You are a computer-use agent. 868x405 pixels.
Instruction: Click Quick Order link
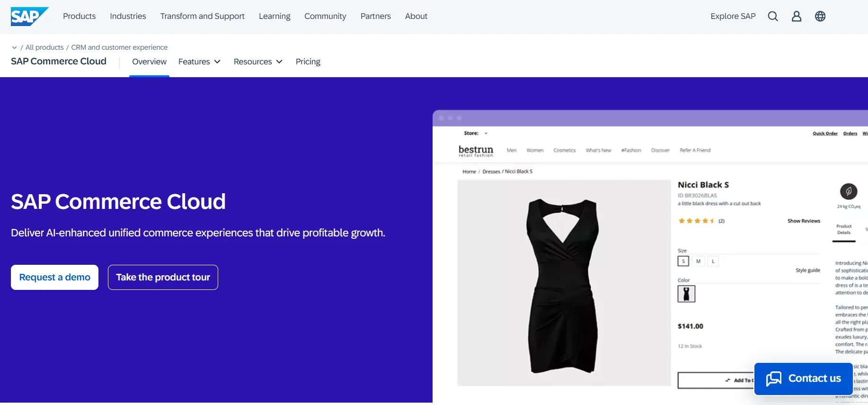coord(825,134)
